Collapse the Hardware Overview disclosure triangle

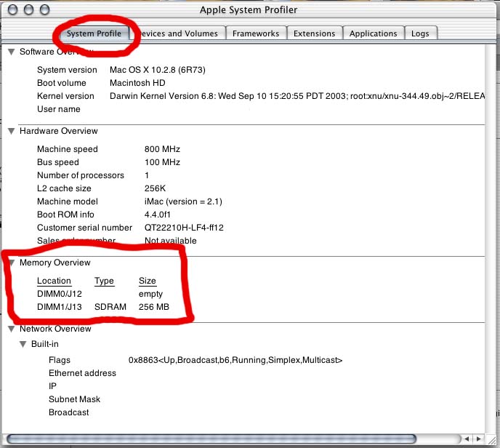12,131
